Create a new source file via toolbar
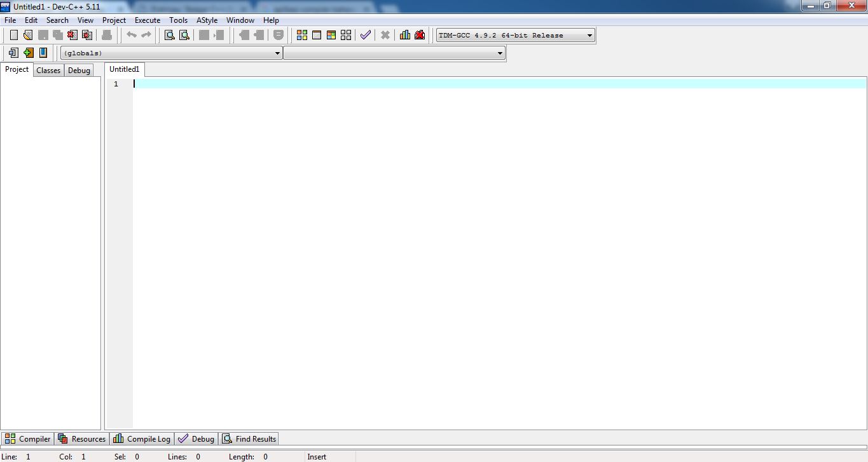 [x=13, y=35]
